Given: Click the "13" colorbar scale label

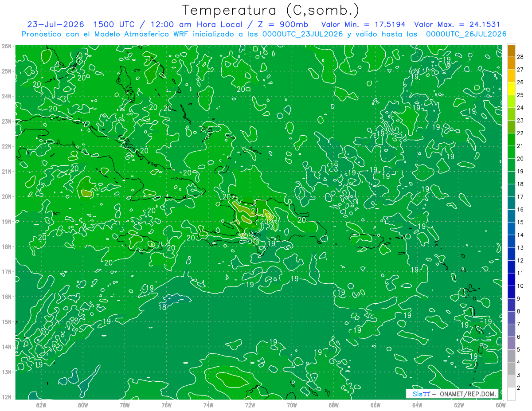Looking at the screenshot, I should [x=520, y=248].
